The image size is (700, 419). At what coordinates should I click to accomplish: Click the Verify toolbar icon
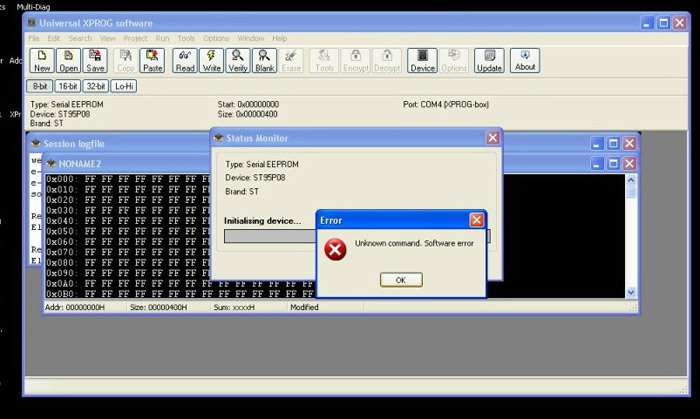[x=238, y=61]
